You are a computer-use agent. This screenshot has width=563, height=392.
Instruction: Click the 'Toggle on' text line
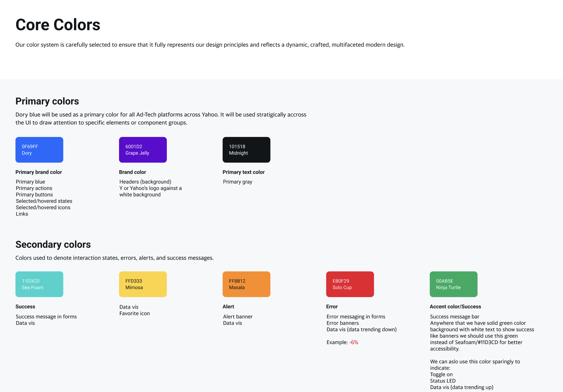point(441,375)
